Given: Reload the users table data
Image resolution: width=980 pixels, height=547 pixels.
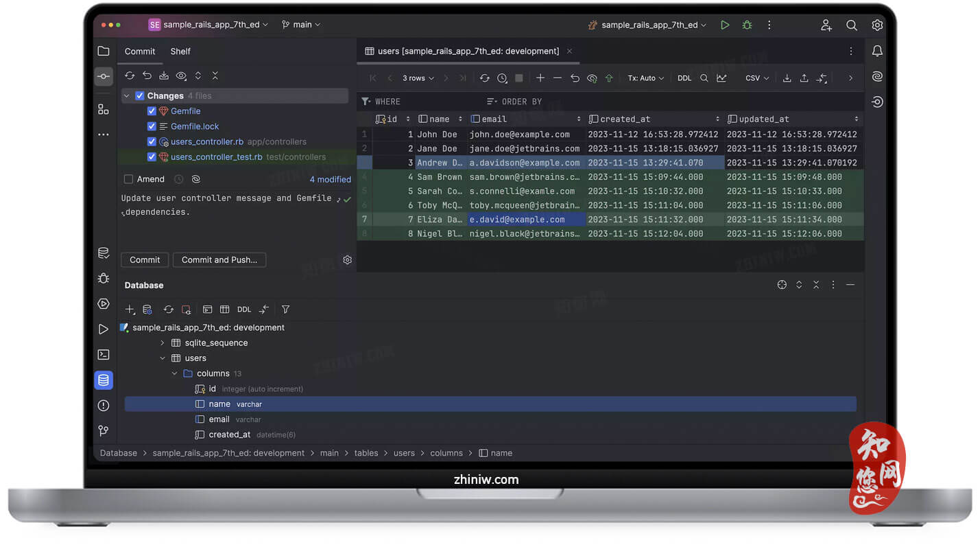Looking at the screenshot, I should pos(485,78).
